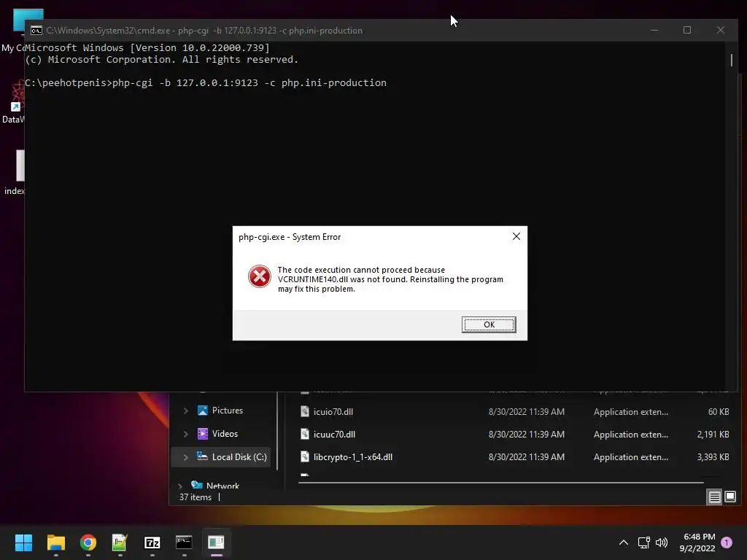Expand the Network node in Explorer
Image resolution: width=747 pixels, height=560 pixels.
180,486
